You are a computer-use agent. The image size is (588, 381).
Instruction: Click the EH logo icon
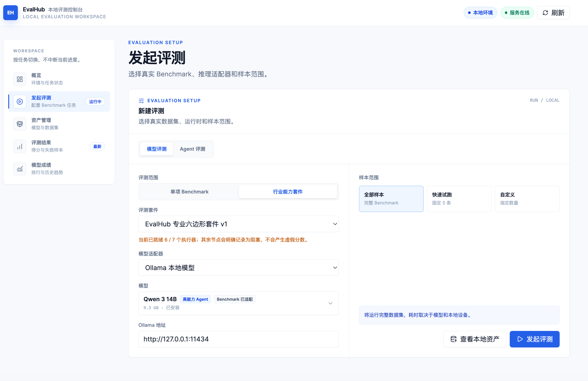pyautogui.click(x=10, y=13)
